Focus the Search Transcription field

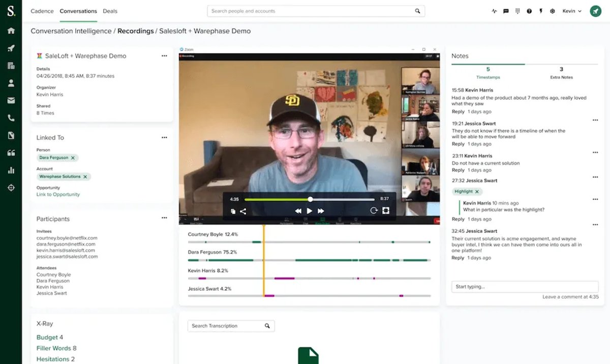click(x=231, y=326)
